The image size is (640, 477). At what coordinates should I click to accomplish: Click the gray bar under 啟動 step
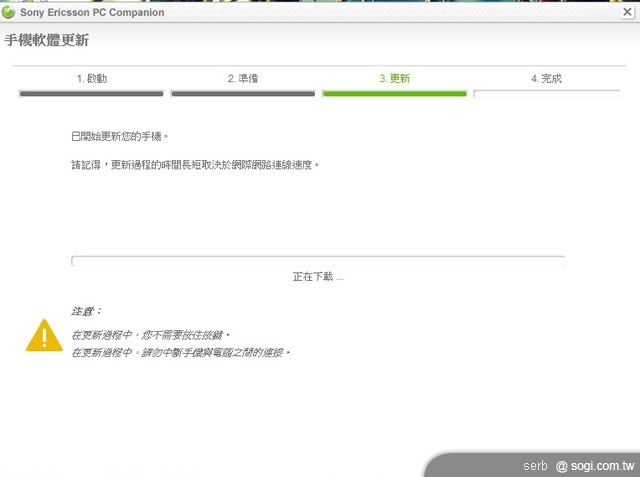tap(91, 94)
